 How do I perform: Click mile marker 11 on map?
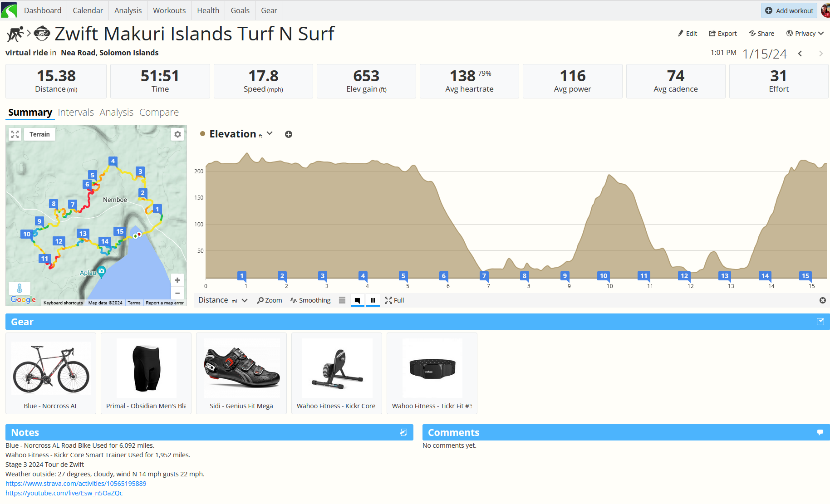pos(44,259)
